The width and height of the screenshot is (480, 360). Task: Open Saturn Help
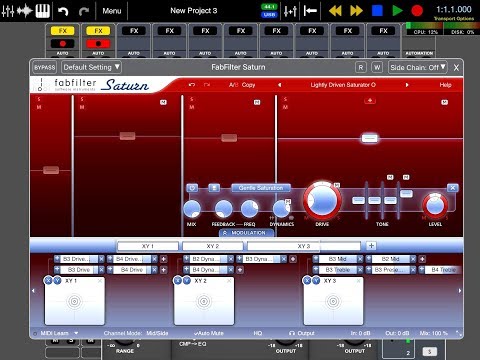(445, 85)
